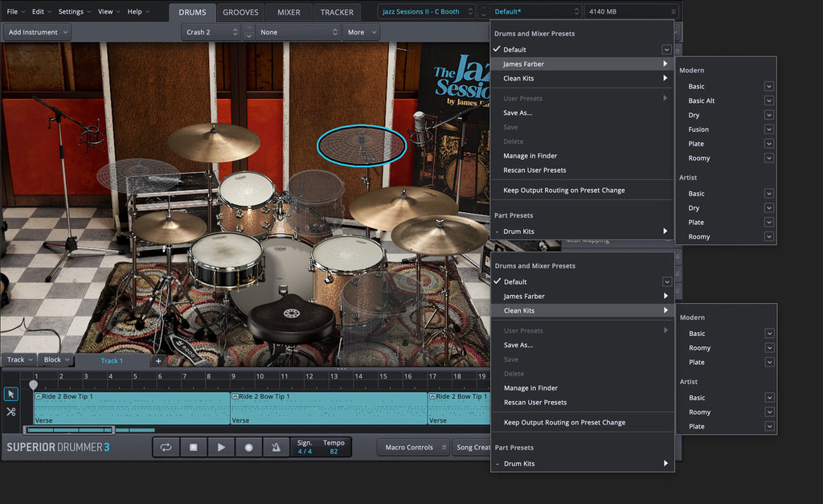Screen dimensions: 823x504
Task: Click the hi-hat cymbals
Action: point(169,227)
